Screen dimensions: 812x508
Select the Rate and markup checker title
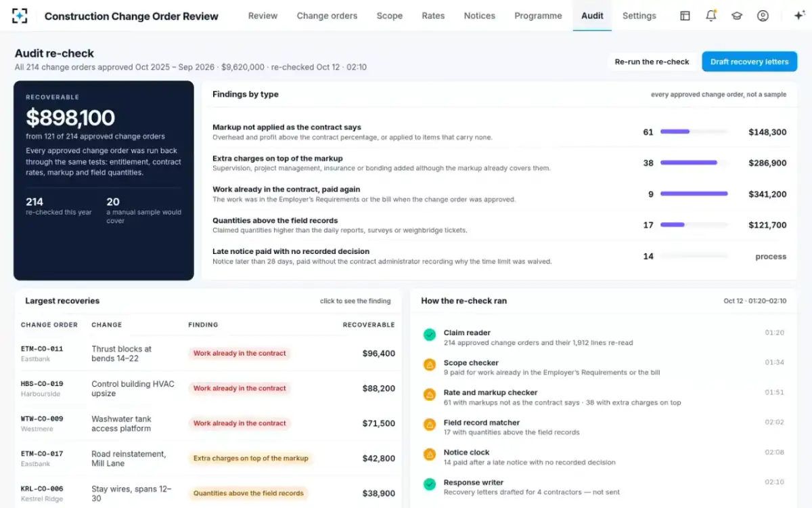pos(491,393)
